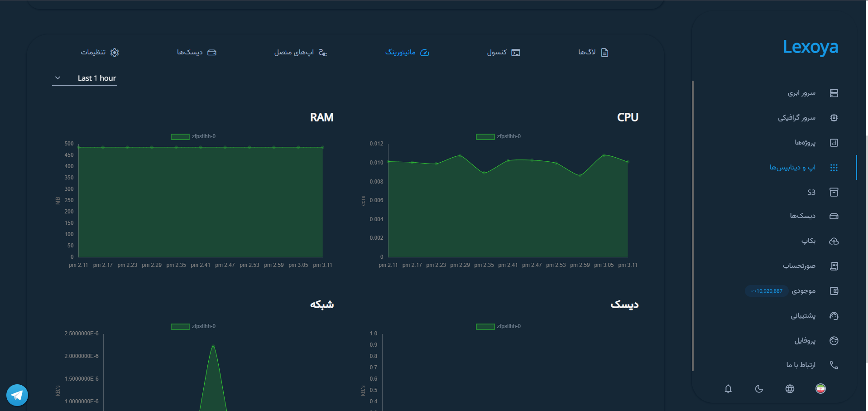Click the contact us phone icon
The height and width of the screenshot is (411, 868).
click(834, 365)
